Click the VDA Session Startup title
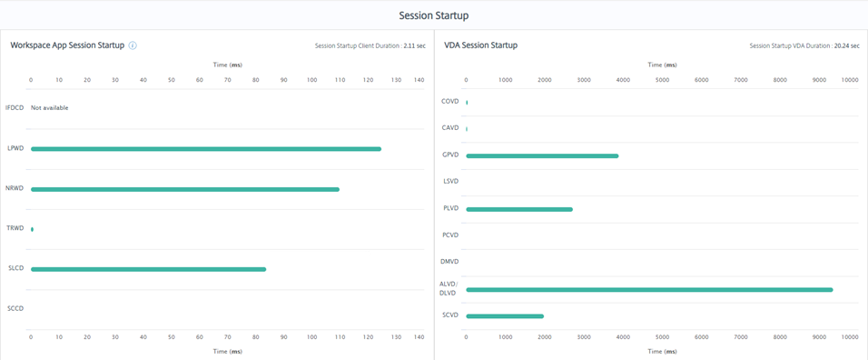 pos(481,45)
